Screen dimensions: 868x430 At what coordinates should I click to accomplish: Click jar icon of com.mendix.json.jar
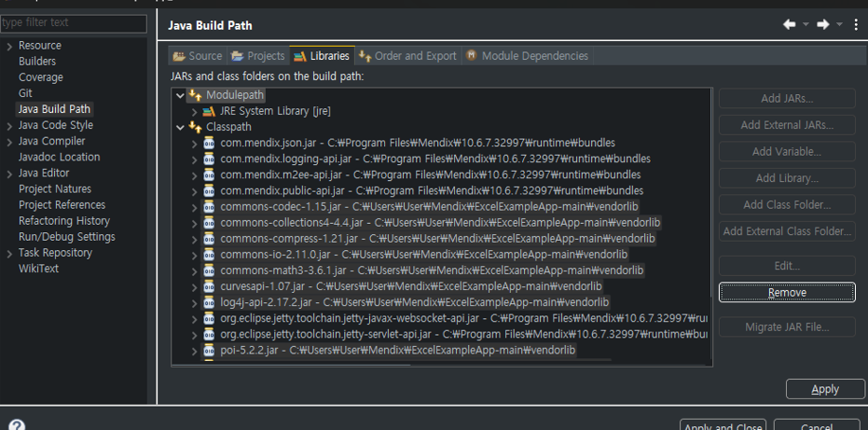click(209, 143)
